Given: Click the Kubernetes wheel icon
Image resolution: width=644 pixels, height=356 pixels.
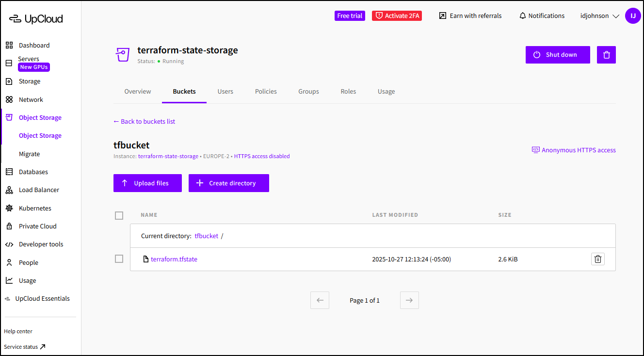Looking at the screenshot, I should click(x=9, y=208).
